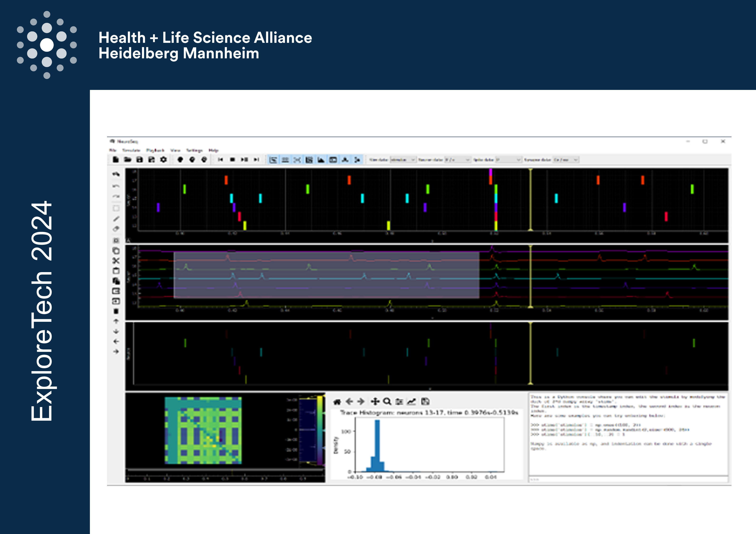Screen dimensions: 756x534
Task: Save the histogram figure
Action: pyautogui.click(x=425, y=402)
